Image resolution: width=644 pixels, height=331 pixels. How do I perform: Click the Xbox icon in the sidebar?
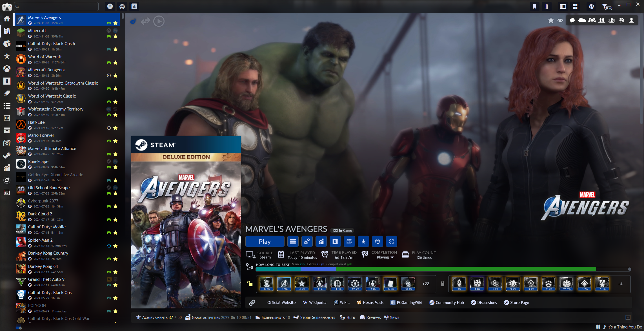coord(7,69)
